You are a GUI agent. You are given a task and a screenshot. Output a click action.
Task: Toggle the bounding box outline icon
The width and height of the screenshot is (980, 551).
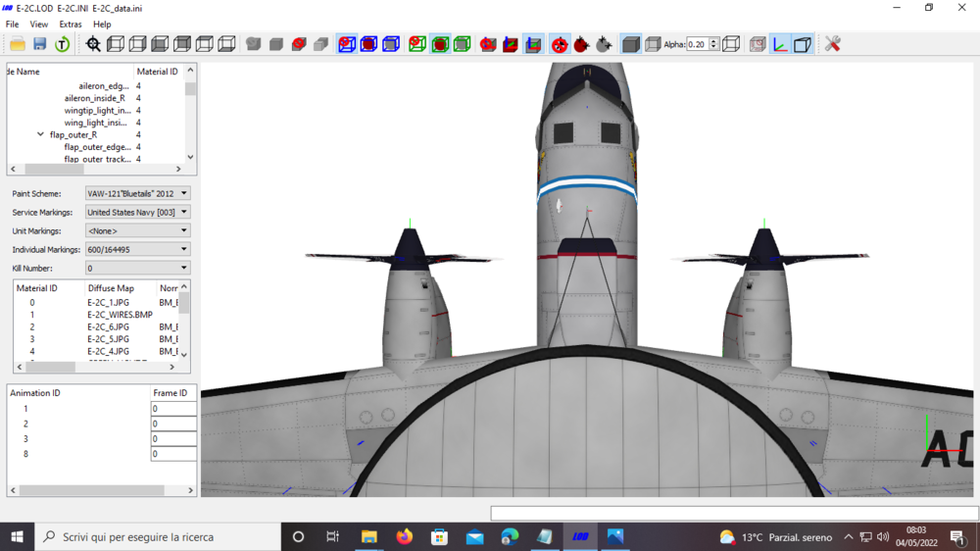point(803,44)
